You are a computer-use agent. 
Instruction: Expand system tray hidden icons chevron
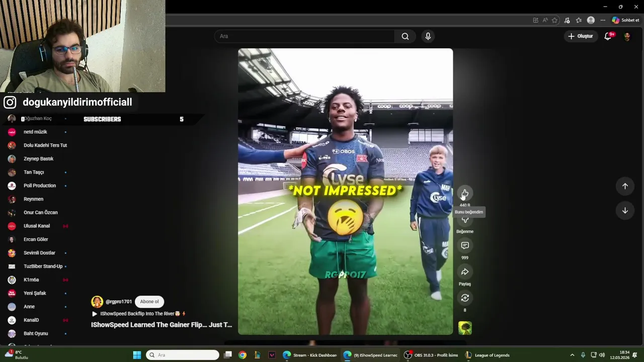pyautogui.click(x=572, y=355)
